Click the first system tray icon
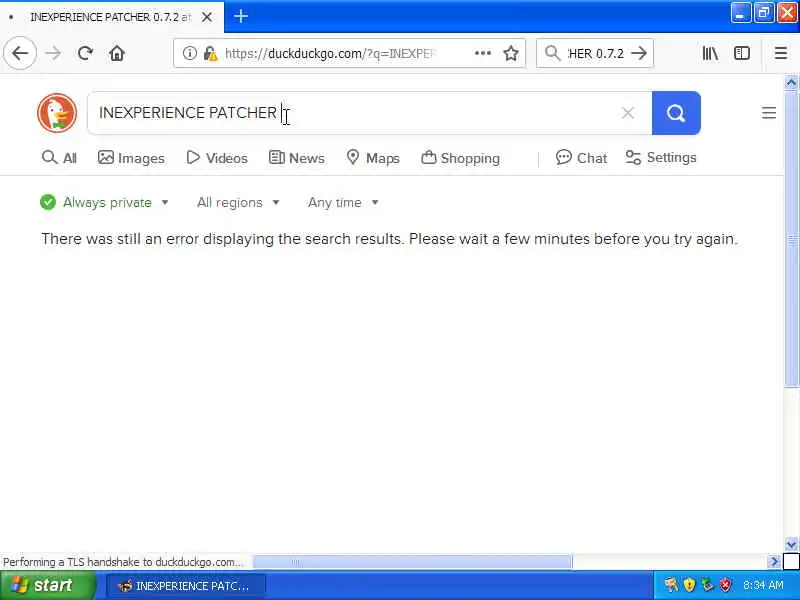 pos(671,585)
